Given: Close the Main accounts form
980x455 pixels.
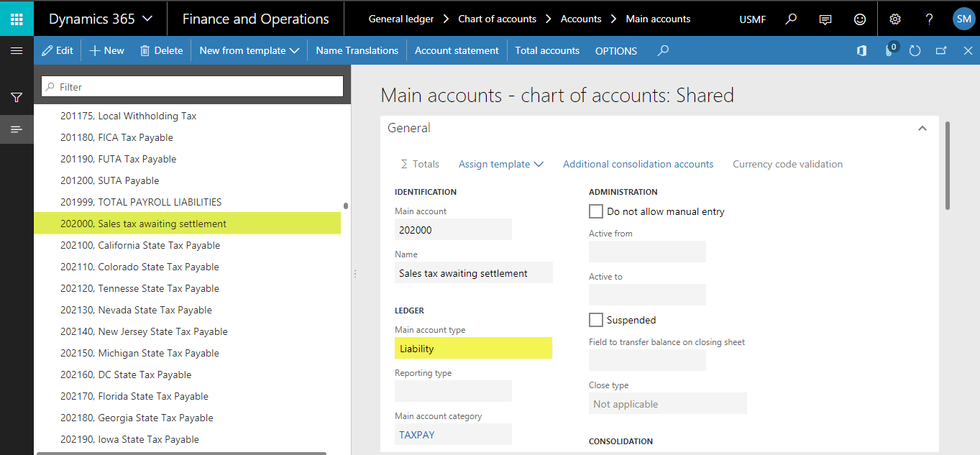Looking at the screenshot, I should pos(968,50).
